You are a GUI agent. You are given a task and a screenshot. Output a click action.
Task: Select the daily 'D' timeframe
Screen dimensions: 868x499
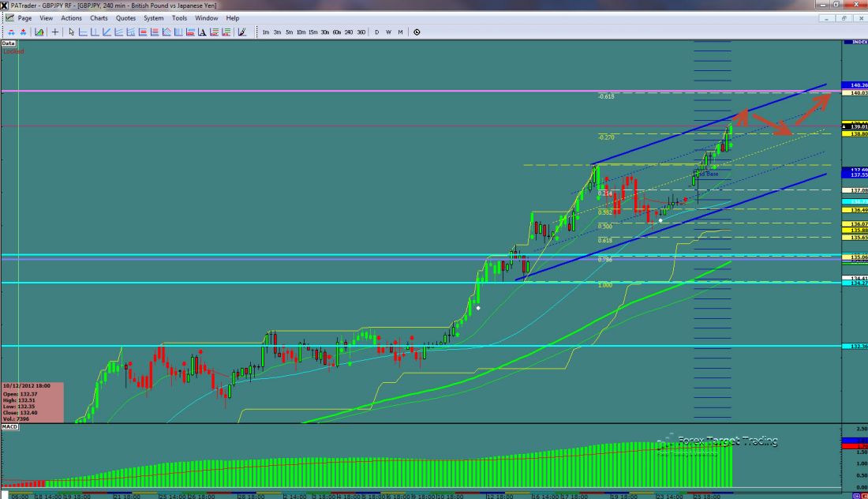pos(376,32)
